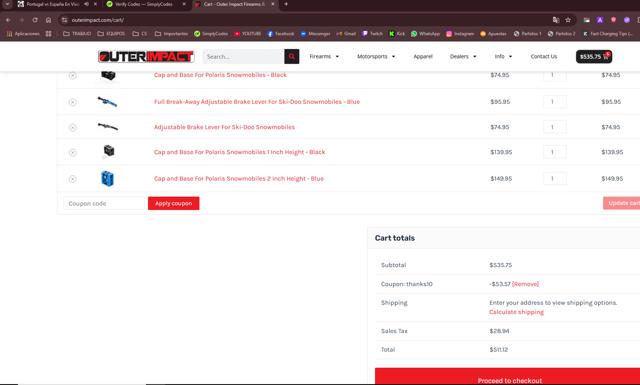Open the WhatsApp bookmark

(425, 33)
